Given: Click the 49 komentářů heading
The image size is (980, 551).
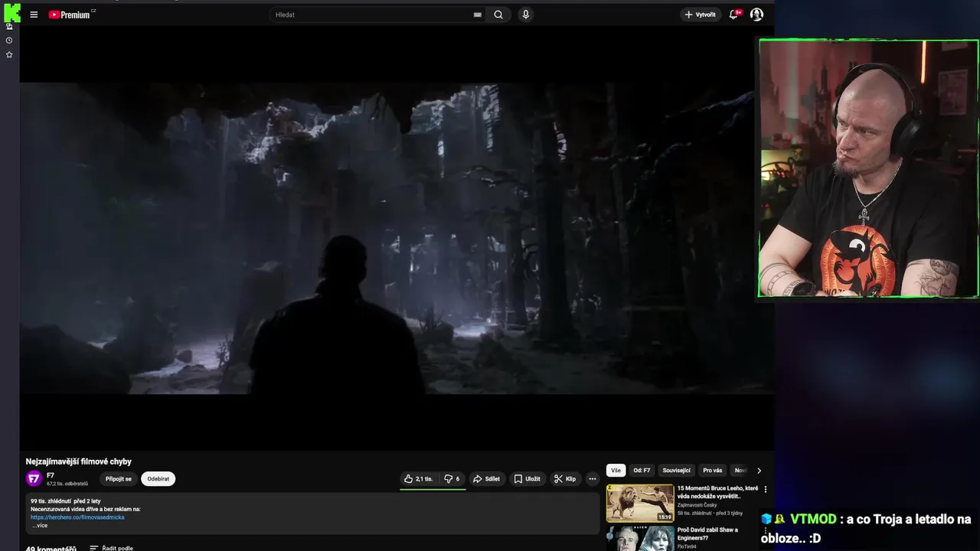Looking at the screenshot, I should [51, 548].
